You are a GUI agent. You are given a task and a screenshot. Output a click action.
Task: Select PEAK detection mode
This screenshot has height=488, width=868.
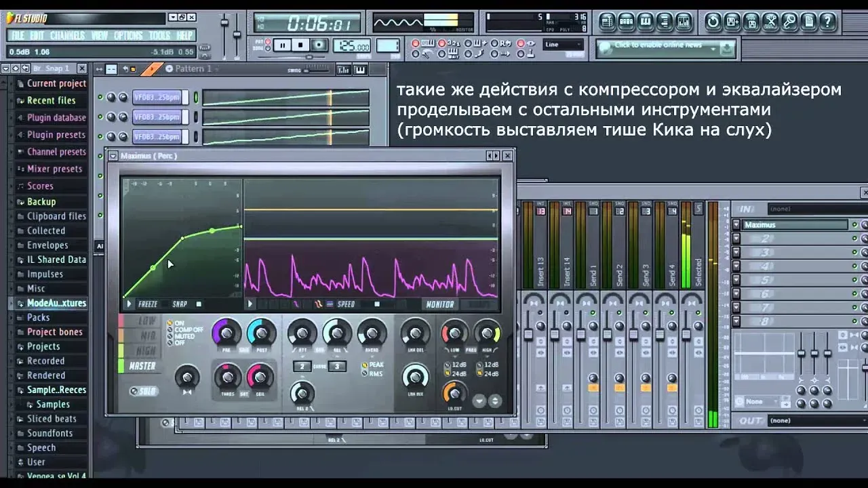tap(374, 365)
